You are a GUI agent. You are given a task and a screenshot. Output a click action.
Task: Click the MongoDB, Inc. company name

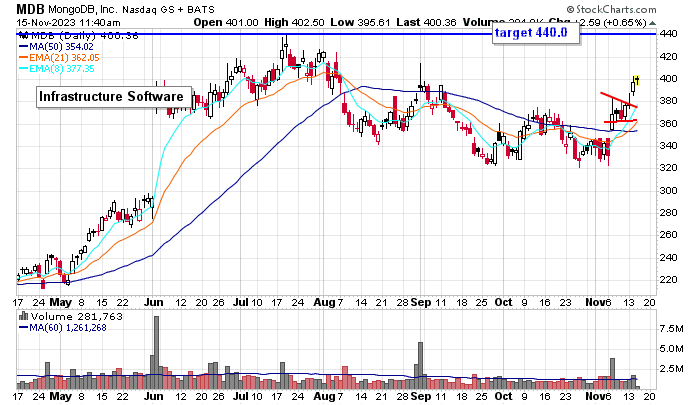(84, 9)
